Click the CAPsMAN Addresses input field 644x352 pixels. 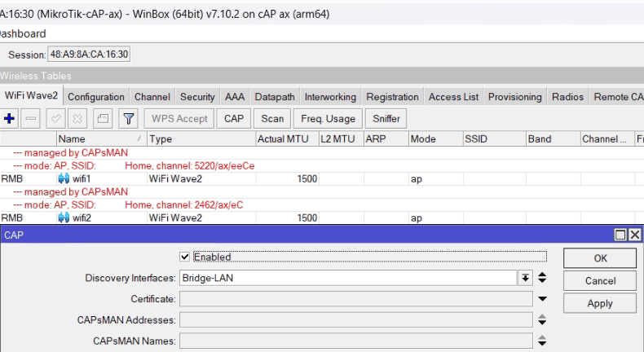pos(356,320)
